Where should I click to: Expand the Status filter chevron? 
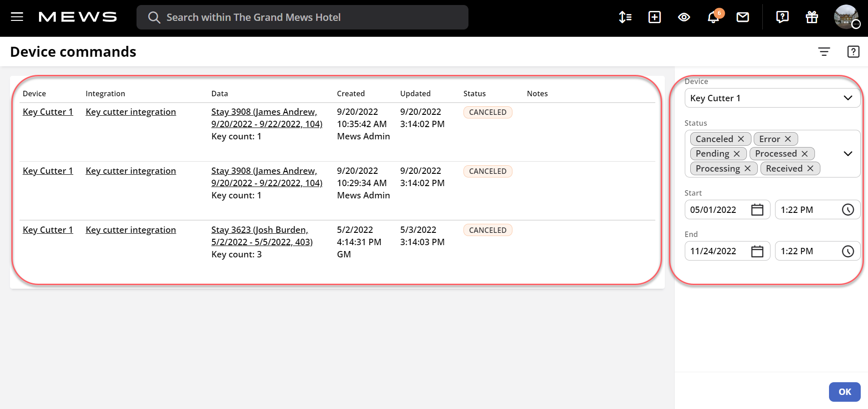click(x=848, y=153)
